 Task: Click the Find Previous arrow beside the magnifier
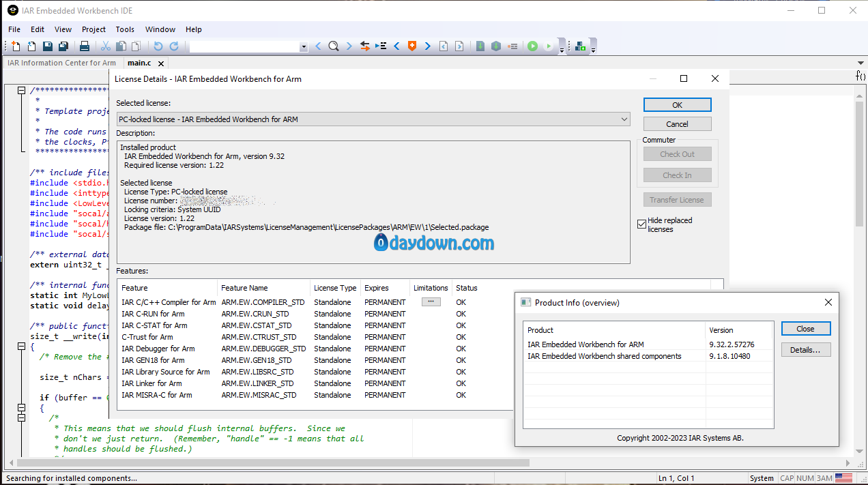tap(318, 46)
